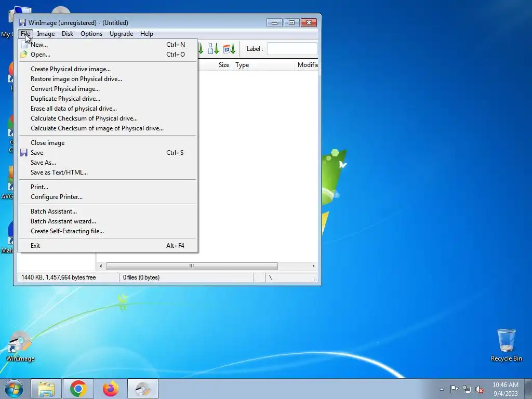Open the WinImage desktop shortcut
The height and width of the screenshot is (399, 532).
20,346
